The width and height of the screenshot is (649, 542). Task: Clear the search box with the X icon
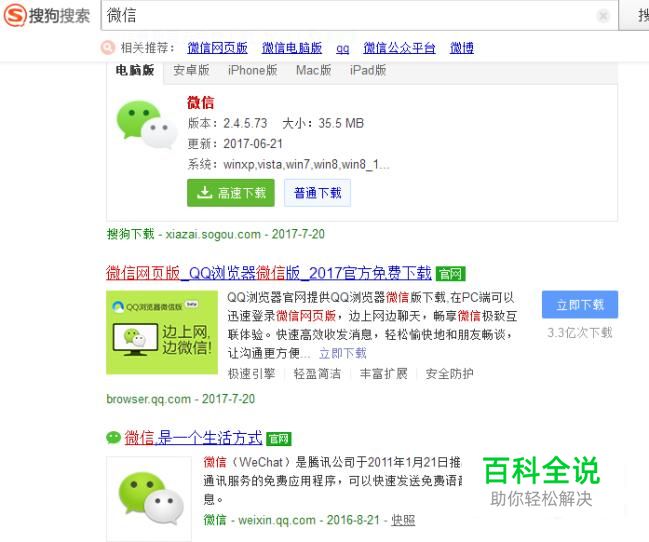pyautogui.click(x=603, y=16)
